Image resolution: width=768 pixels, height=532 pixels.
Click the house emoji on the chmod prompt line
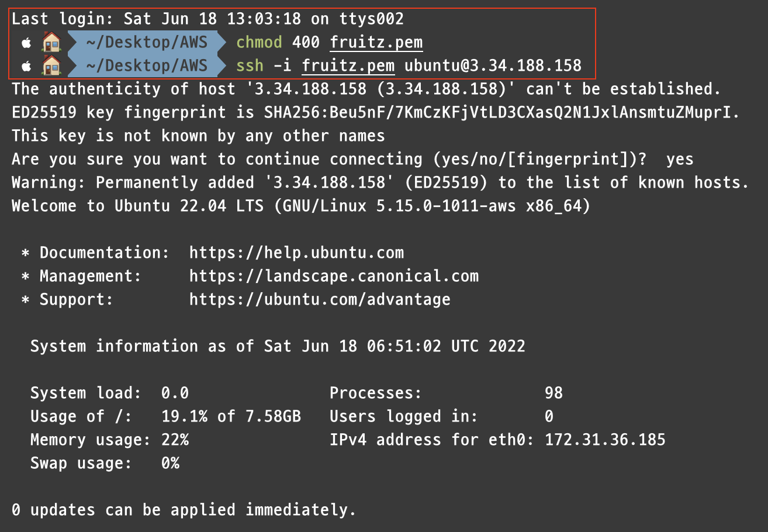(x=51, y=43)
